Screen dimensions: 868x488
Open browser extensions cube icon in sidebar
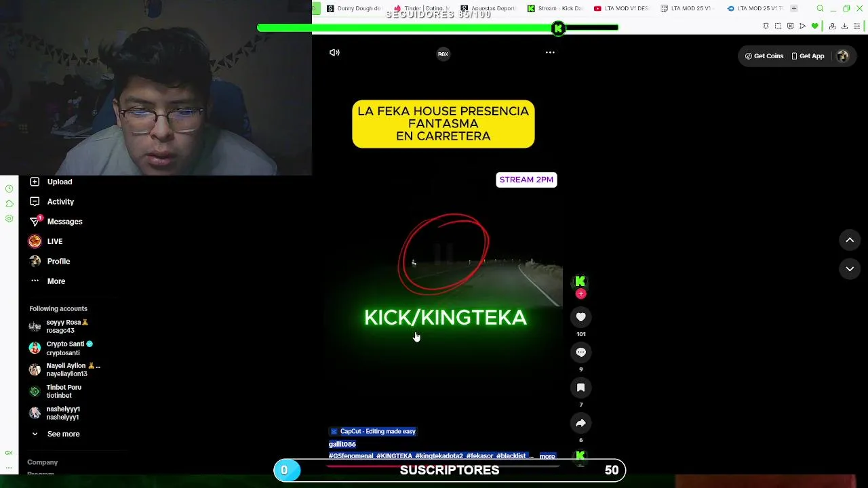coord(9,203)
